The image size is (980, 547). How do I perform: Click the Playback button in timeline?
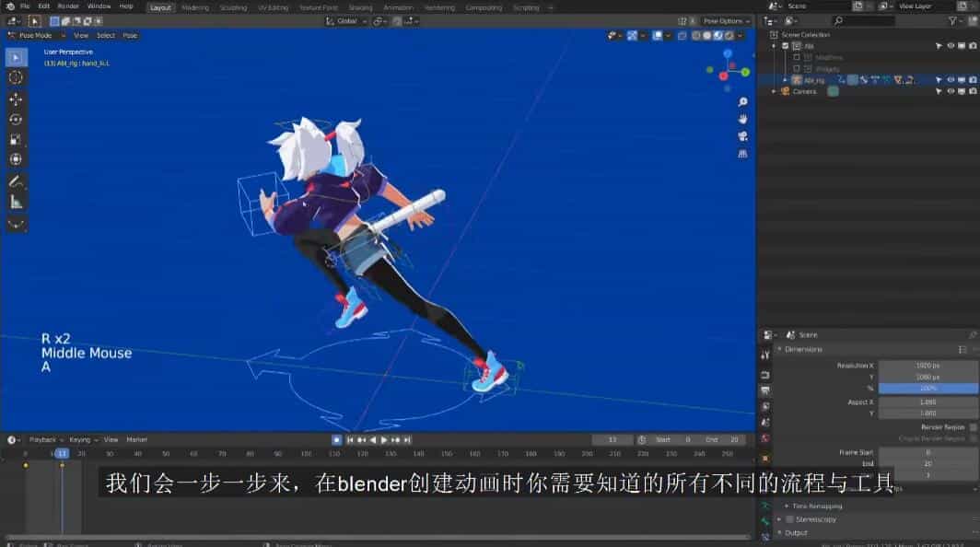point(44,440)
